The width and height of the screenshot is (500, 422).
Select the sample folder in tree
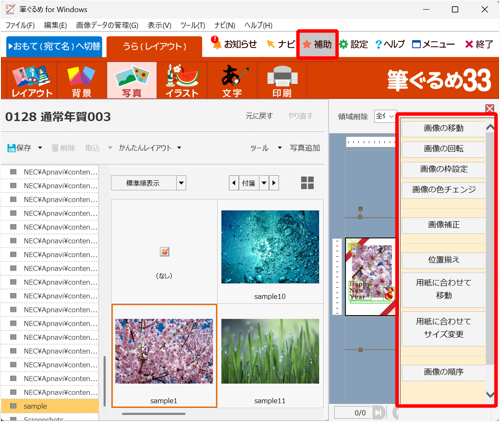(50, 406)
